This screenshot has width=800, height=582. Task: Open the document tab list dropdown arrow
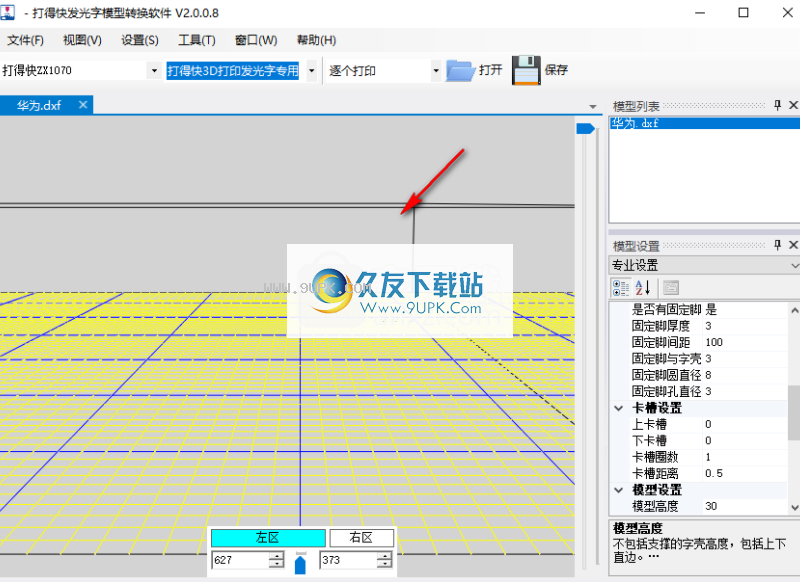click(x=593, y=107)
